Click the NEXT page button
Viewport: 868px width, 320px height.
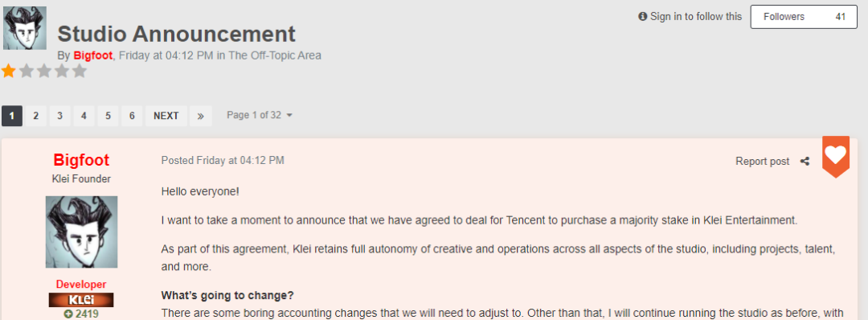tap(166, 116)
